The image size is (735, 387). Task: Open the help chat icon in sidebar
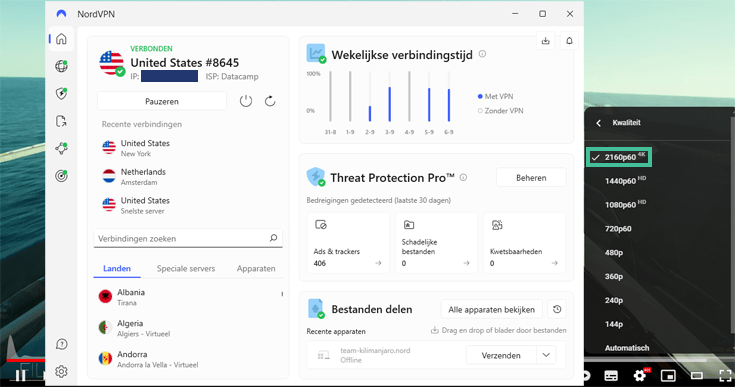(61, 344)
